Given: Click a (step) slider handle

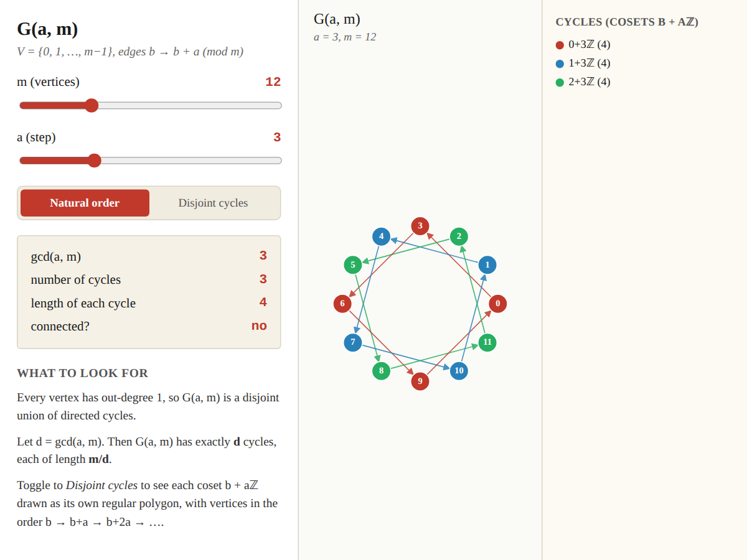Looking at the screenshot, I should click(x=94, y=161).
